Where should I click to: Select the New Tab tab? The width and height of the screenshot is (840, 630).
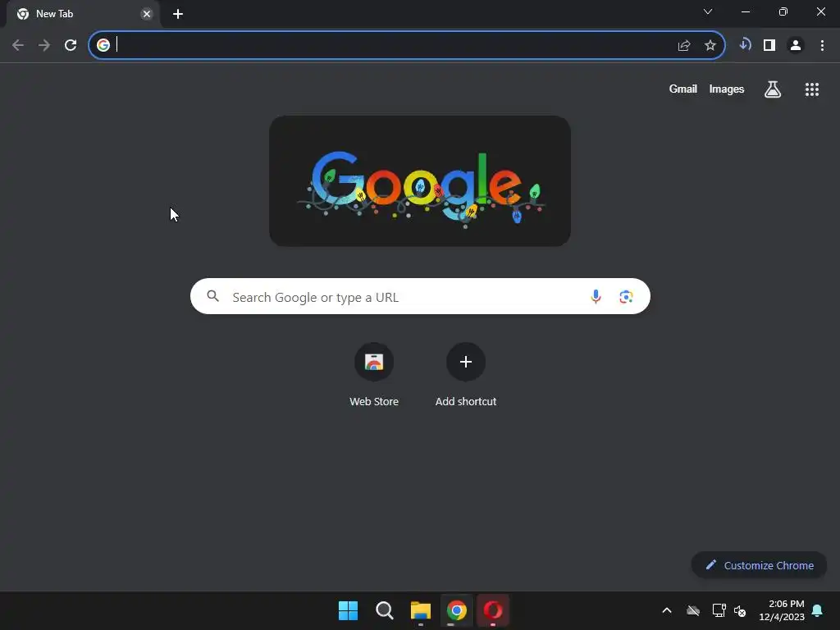[83, 14]
